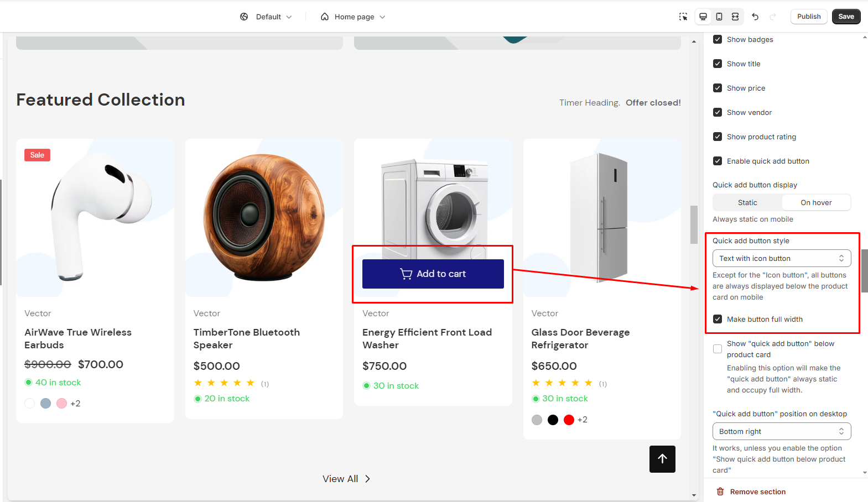The image size is (868, 502).
Task: Switch to fullscreen width preview
Action: [735, 17]
